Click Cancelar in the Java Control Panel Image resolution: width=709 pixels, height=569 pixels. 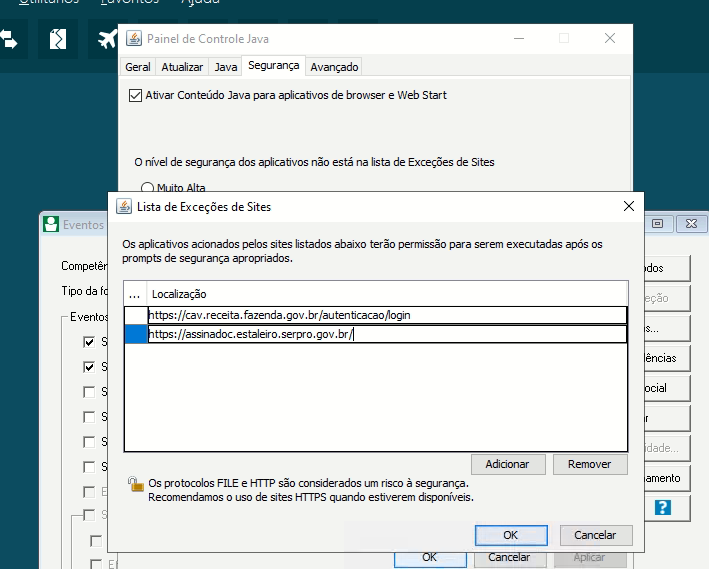pos(509,558)
